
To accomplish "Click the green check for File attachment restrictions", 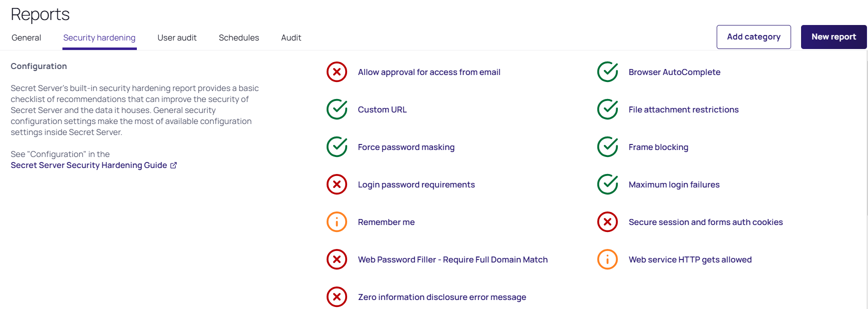I will (x=607, y=109).
